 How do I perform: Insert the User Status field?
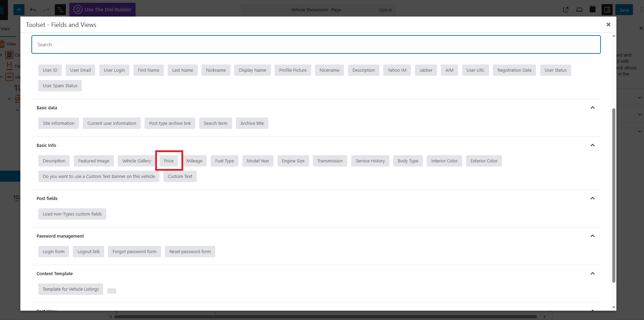pos(556,70)
